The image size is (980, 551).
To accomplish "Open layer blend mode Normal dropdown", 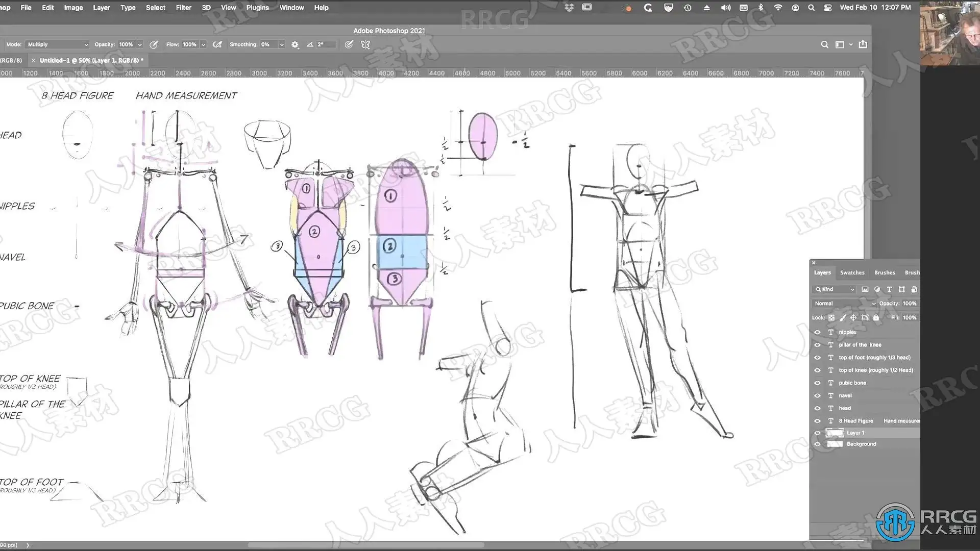I will click(x=844, y=303).
